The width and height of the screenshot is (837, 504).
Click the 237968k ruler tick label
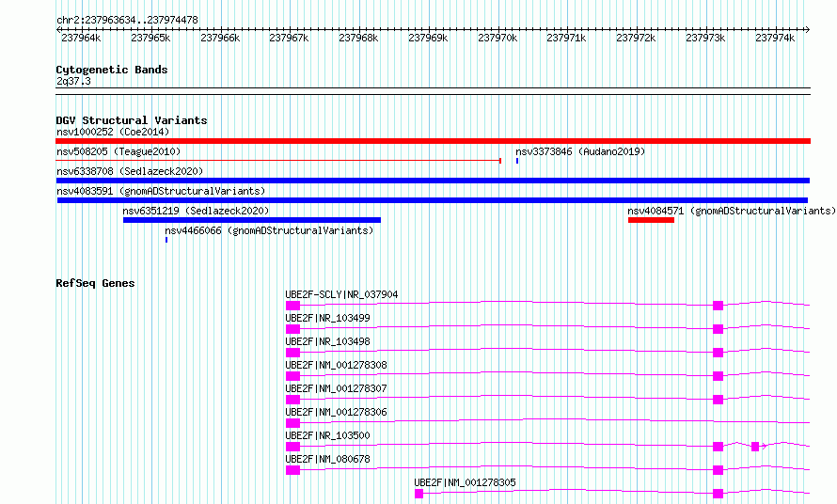358,38
